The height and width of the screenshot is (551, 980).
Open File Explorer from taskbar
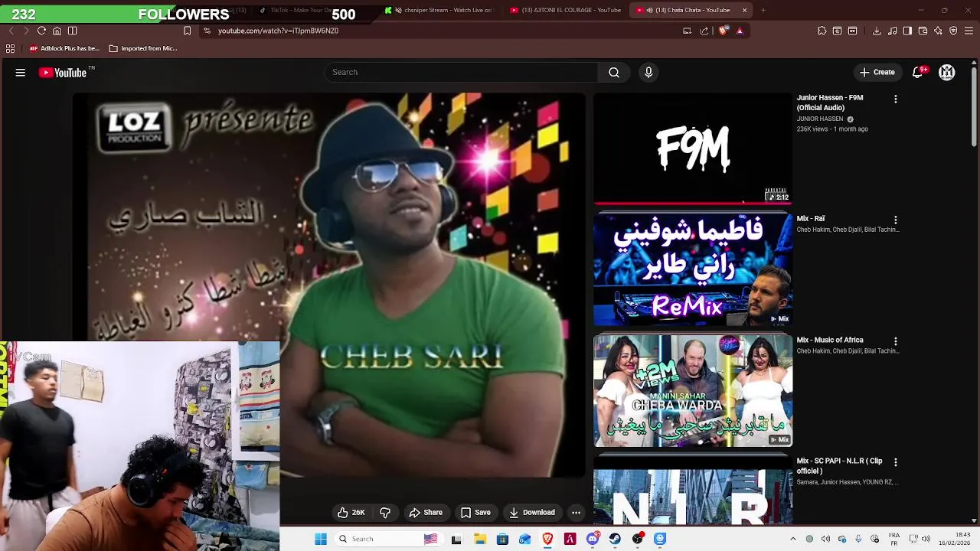(480, 539)
